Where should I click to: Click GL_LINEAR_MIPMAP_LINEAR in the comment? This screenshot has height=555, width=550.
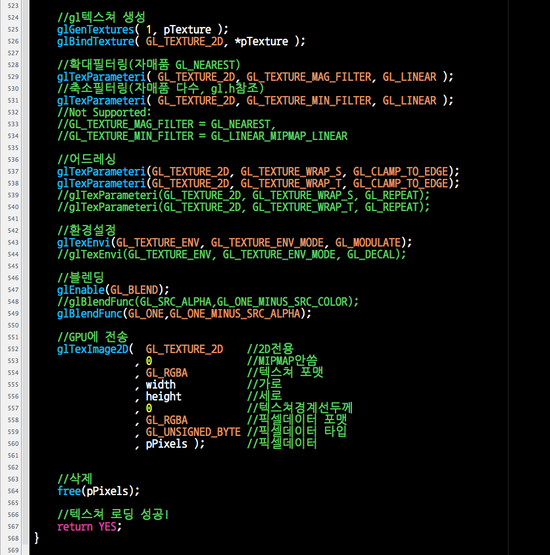click(279, 136)
